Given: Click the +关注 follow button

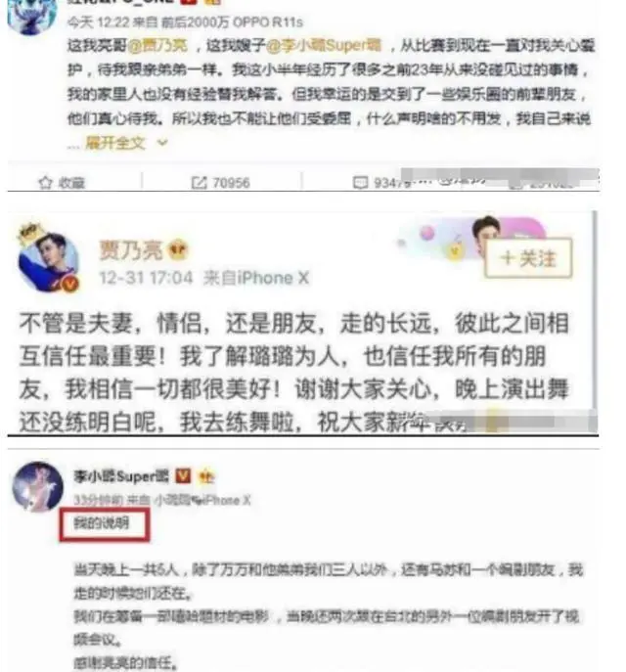Looking at the screenshot, I should 528,258.
